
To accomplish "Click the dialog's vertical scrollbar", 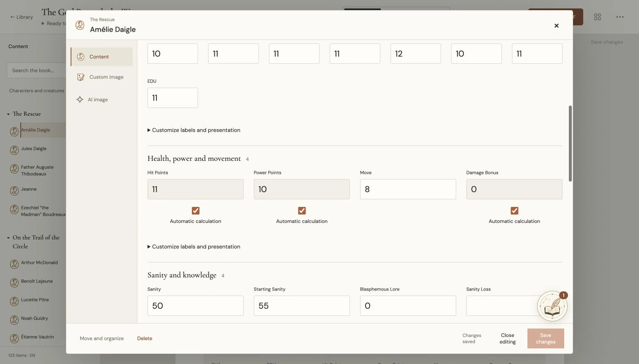I will click(570, 144).
